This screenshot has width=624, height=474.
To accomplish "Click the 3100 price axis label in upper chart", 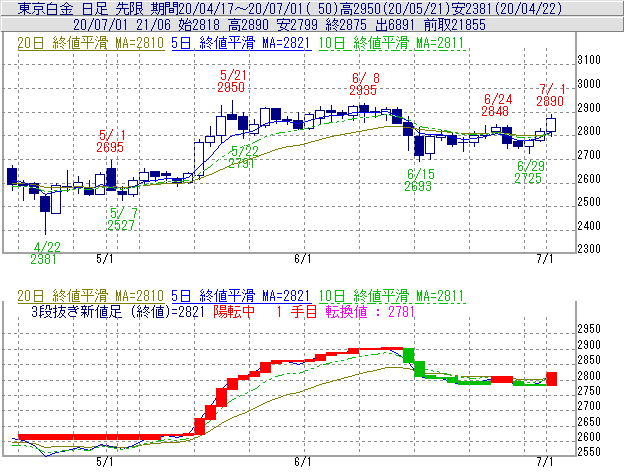I will 589,60.
